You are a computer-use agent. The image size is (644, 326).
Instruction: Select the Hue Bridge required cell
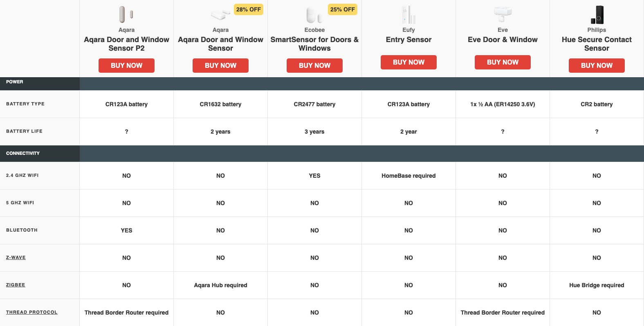(x=597, y=285)
